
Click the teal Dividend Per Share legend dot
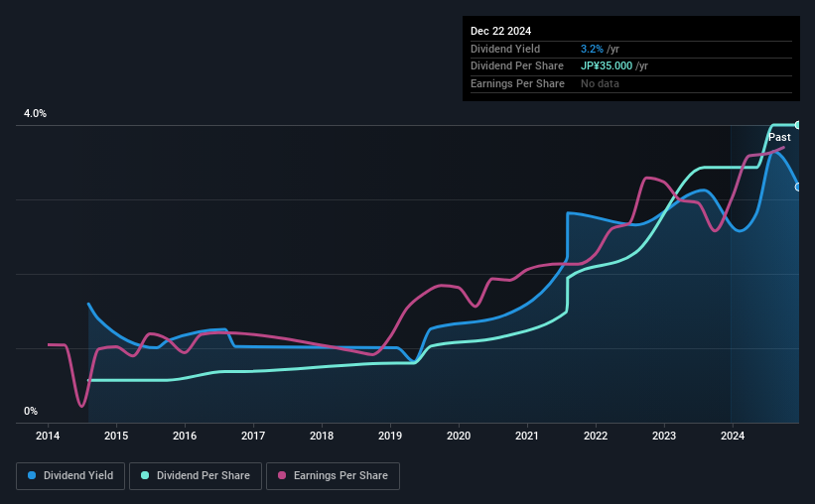[x=145, y=475]
